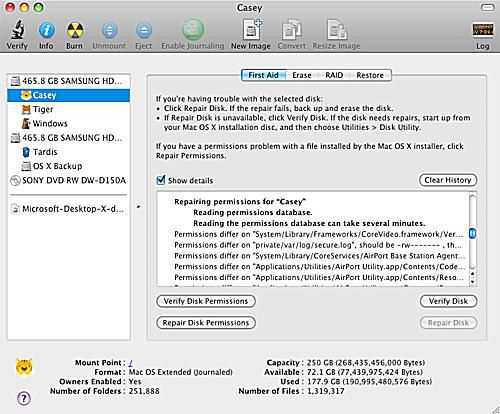Switch to the RAID tab

[x=334, y=75]
